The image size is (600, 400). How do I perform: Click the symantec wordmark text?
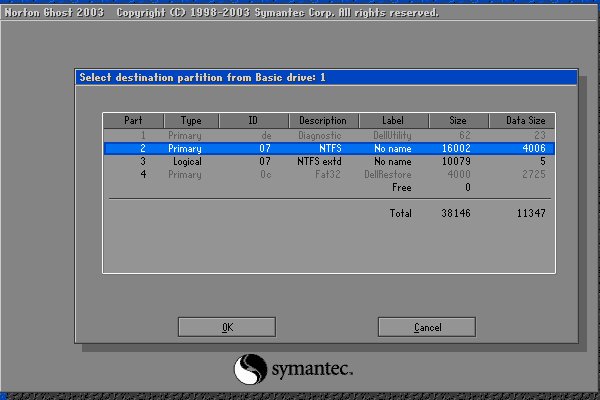coord(311,371)
